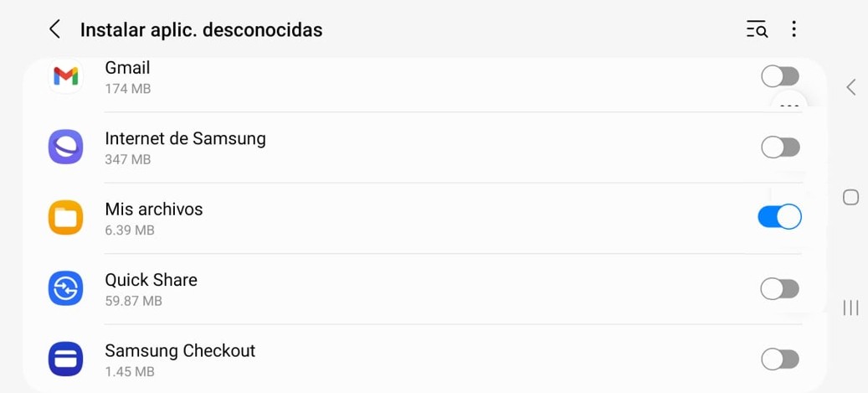Screen dimensions: 868x393
Task: Tap the back arrow beside the title
Action: click(x=54, y=29)
